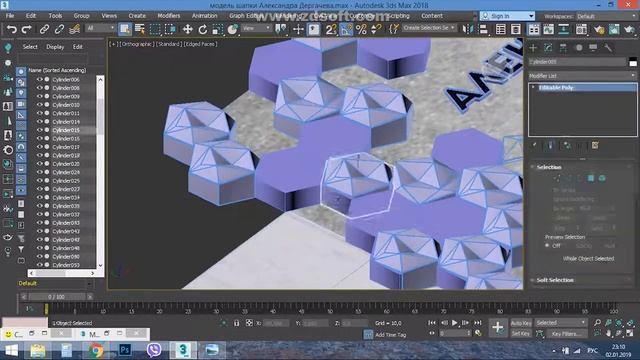Click the time slider showing 0 / 100

[56, 297]
